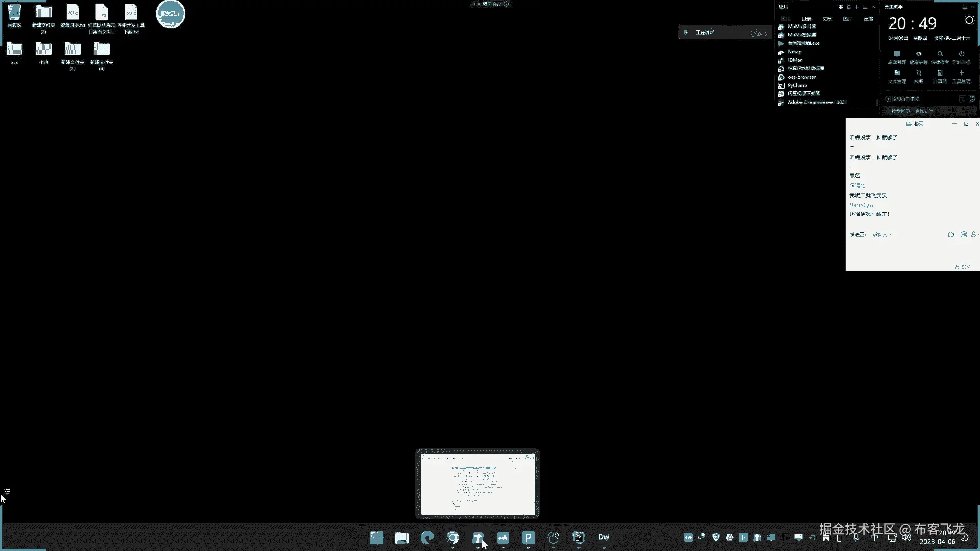Image resolution: width=980 pixels, height=551 pixels.
Task: Click the emoji icon in chat window
Action: [963, 234]
